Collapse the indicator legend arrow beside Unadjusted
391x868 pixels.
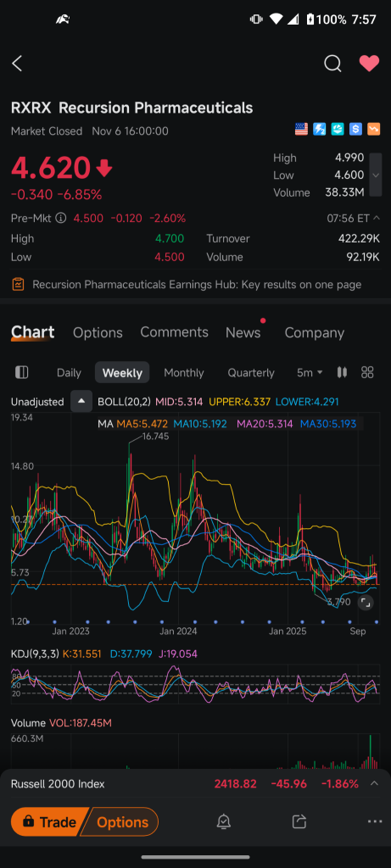pos(81,402)
